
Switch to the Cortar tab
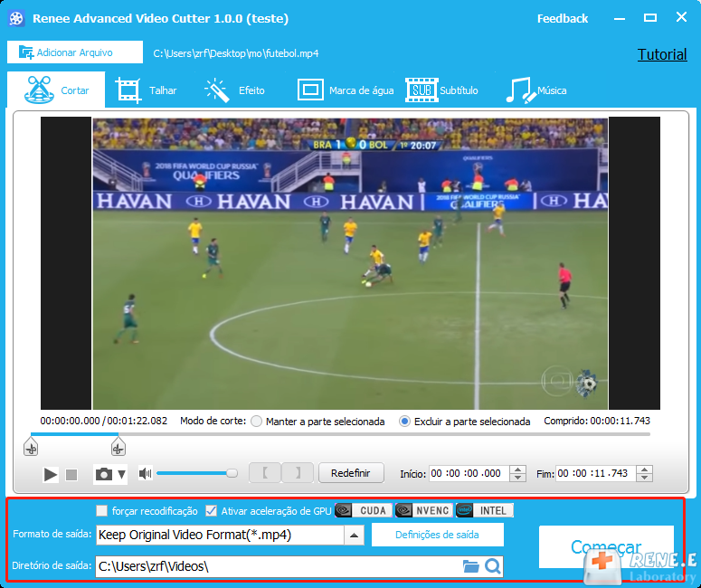coord(56,90)
